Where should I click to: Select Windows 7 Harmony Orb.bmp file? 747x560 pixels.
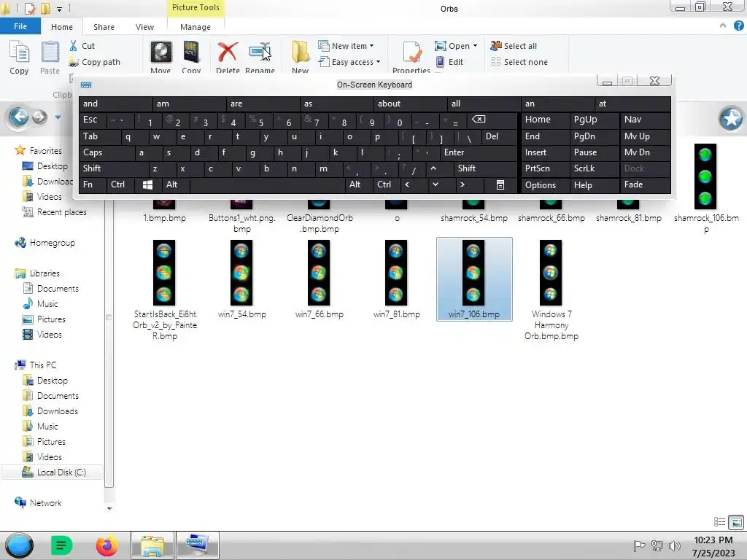click(551, 290)
